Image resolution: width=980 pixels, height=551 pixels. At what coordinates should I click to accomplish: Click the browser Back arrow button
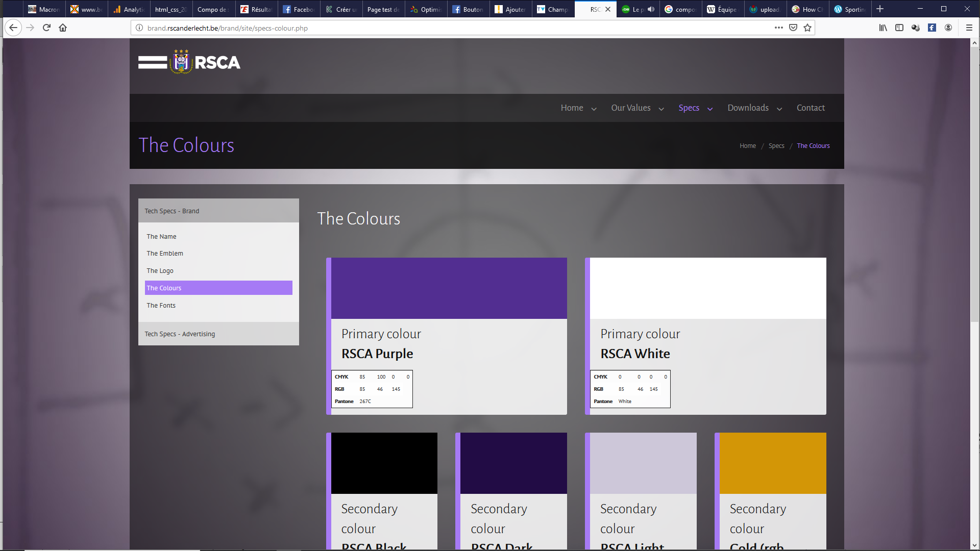pos(13,28)
